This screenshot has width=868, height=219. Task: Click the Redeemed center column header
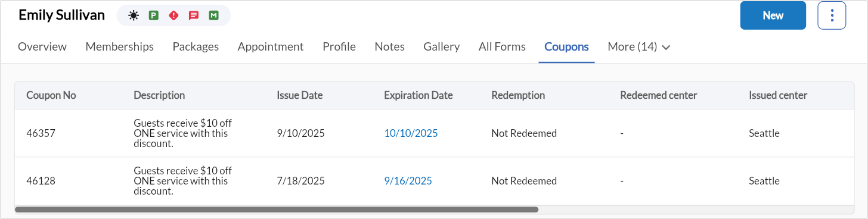tap(659, 95)
